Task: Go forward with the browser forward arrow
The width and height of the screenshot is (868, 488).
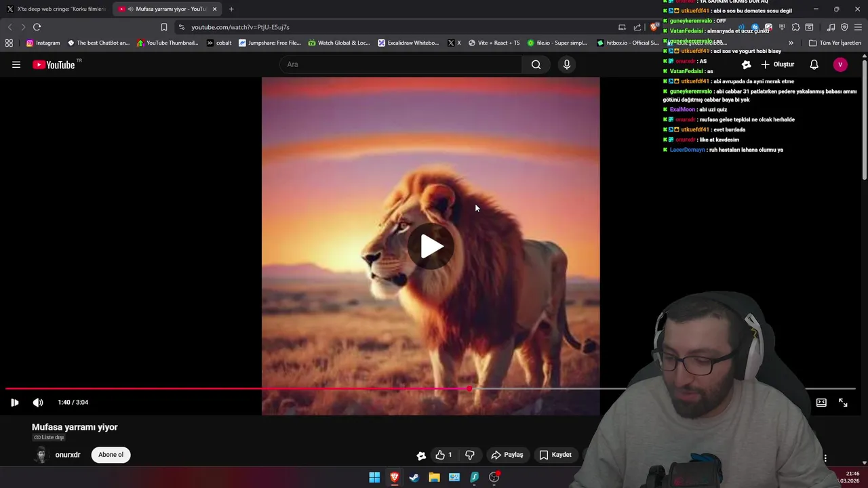Action: tap(23, 27)
